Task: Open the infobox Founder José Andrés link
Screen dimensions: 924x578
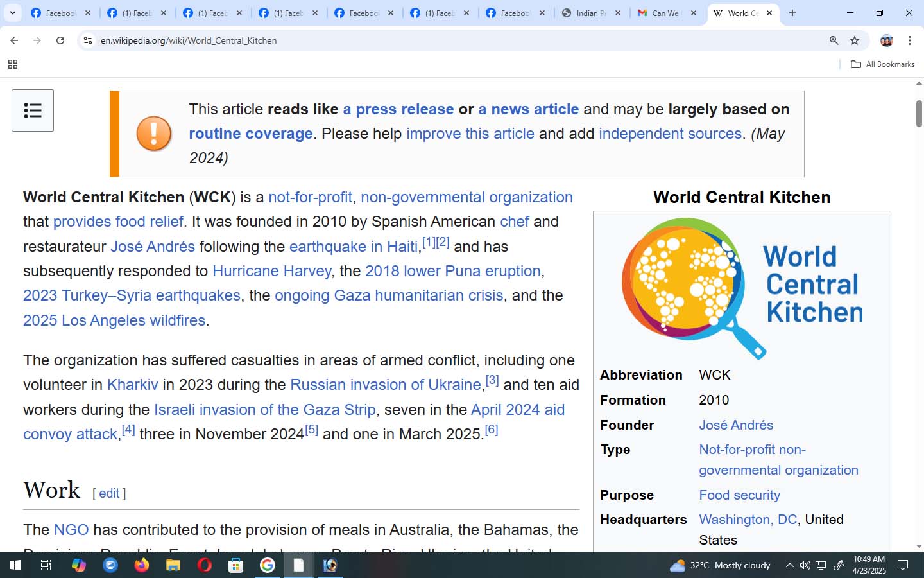Action: (736, 425)
